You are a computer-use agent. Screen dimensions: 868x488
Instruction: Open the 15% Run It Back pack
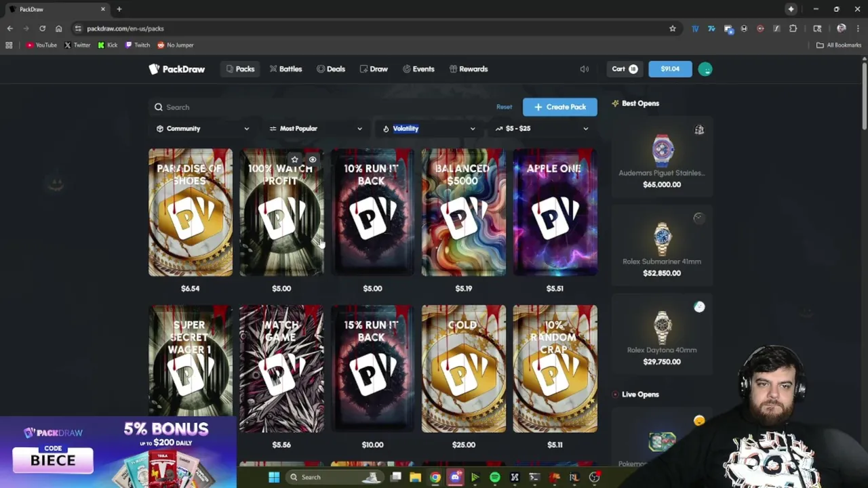[372, 369]
